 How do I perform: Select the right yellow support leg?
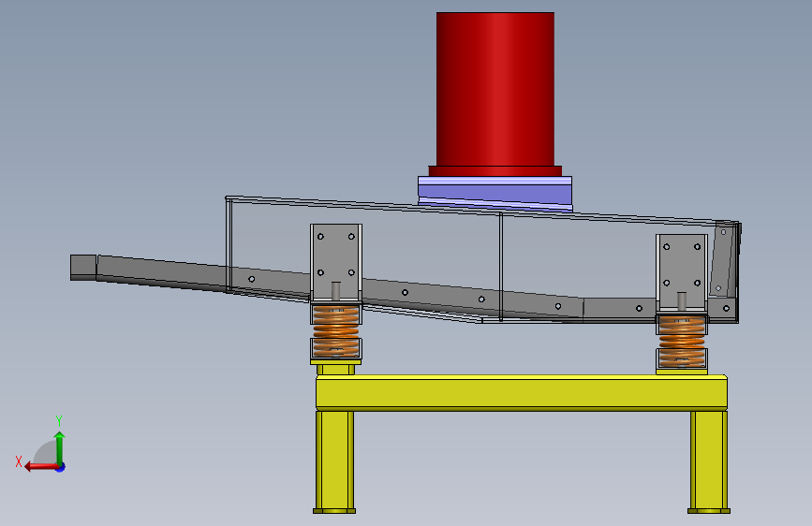709,460
